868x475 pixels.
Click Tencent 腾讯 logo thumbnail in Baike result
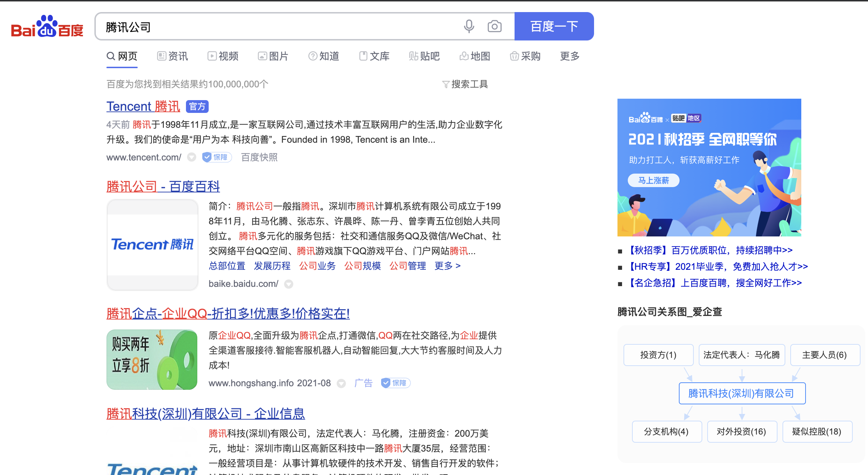click(x=153, y=245)
